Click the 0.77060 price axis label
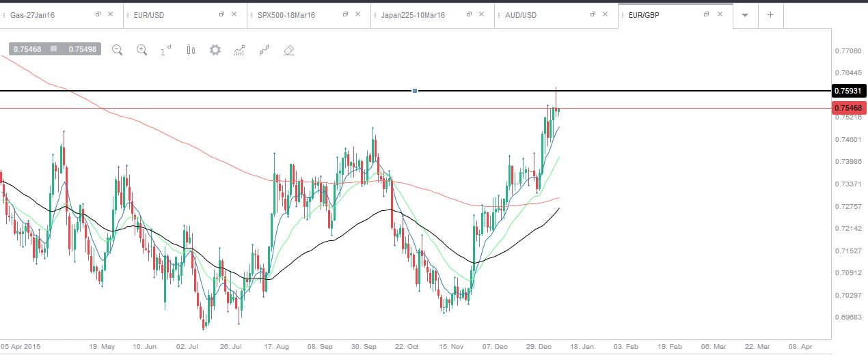Viewport: 868px width, 355px height. coord(847,51)
